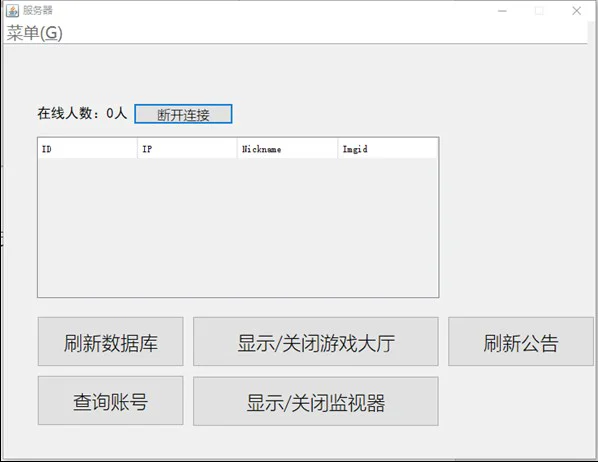Image resolution: width=598 pixels, height=462 pixels.
Task: Open account lookup via 查询账号
Action: tap(111, 401)
